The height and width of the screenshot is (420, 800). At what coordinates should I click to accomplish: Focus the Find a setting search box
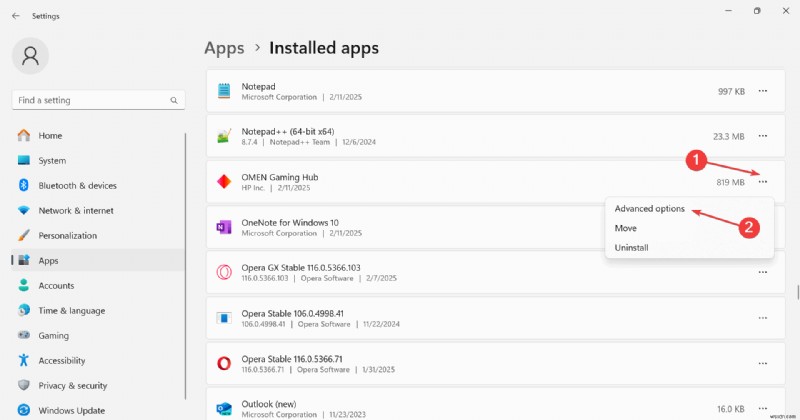pyautogui.click(x=98, y=100)
